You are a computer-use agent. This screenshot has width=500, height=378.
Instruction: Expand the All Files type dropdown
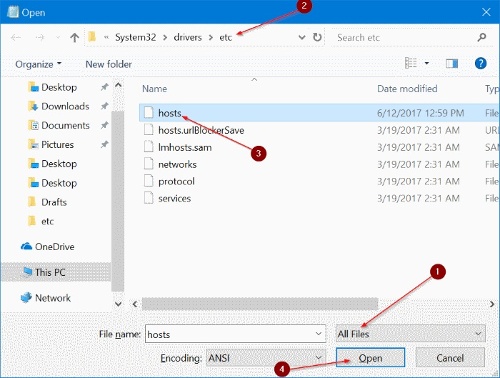411,334
